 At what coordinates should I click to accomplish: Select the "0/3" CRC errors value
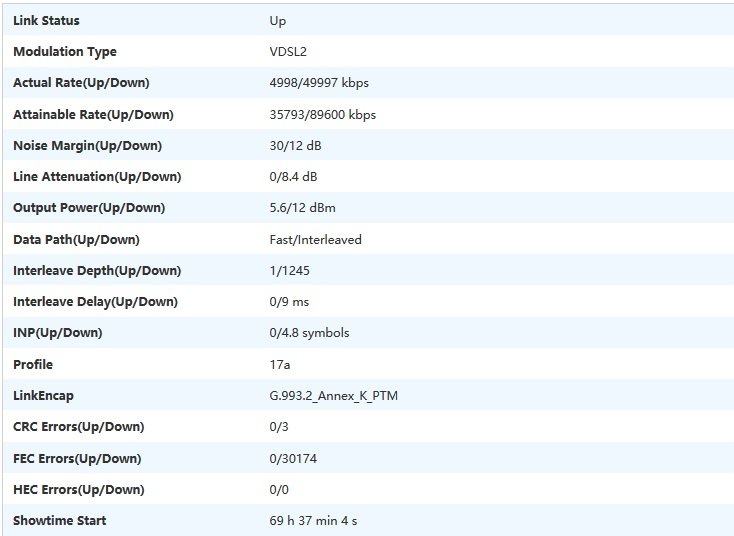(279, 427)
